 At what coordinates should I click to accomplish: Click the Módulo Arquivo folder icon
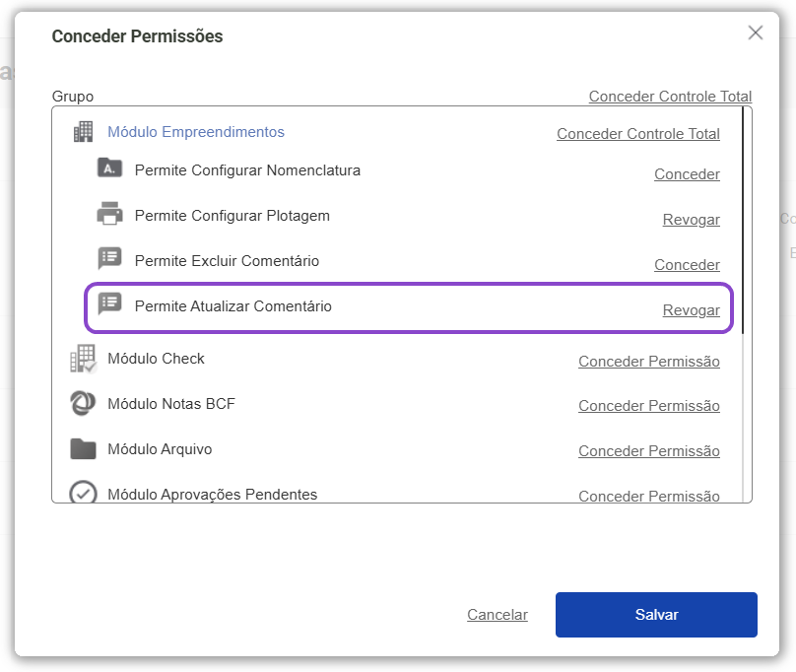83,449
